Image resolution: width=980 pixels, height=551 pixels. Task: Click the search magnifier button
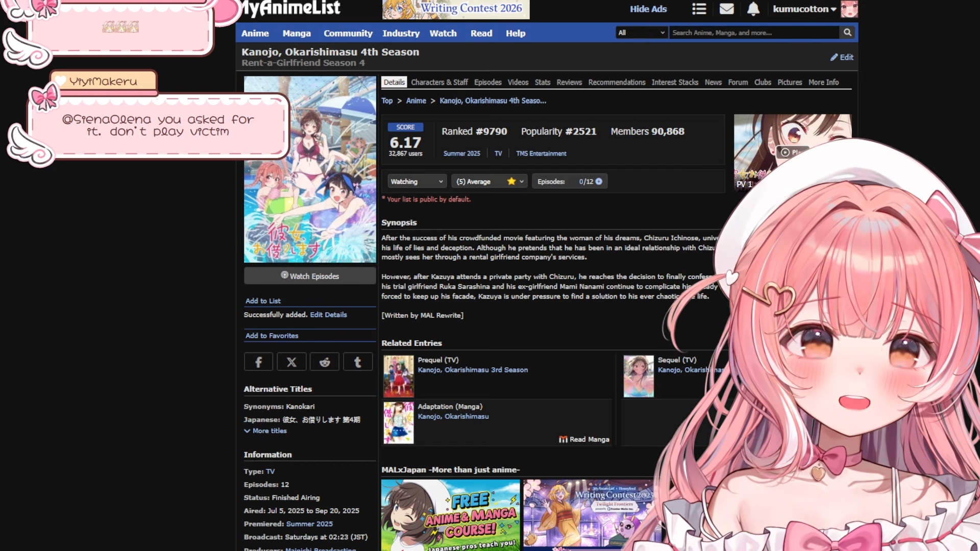pyautogui.click(x=847, y=33)
